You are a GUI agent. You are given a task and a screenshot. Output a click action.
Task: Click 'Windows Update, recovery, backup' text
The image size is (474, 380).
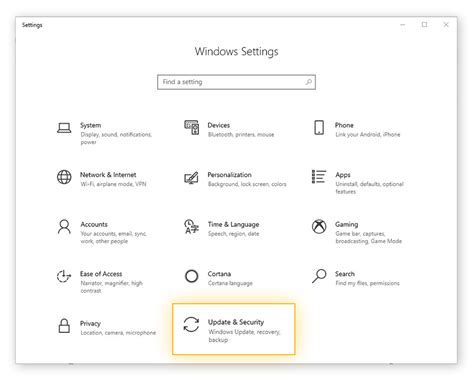[244, 336]
